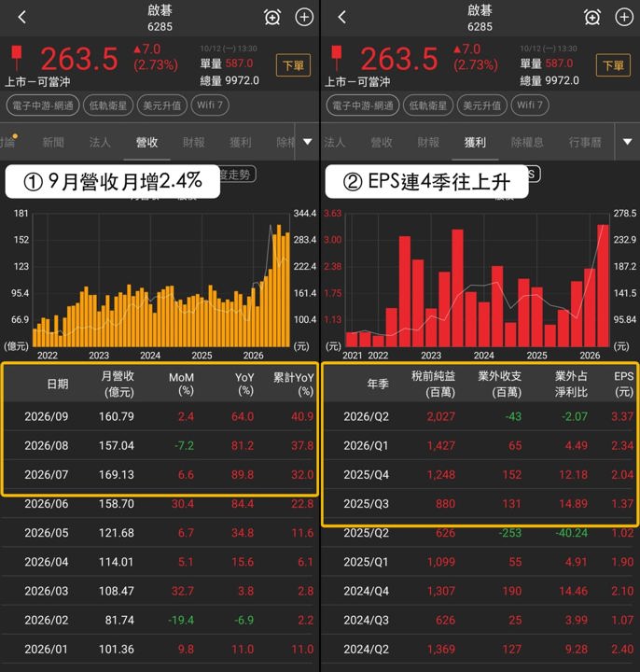The image size is (640, 672).
Task: Tap red candlestick icon beside right price
Action: pyautogui.click(x=337, y=58)
